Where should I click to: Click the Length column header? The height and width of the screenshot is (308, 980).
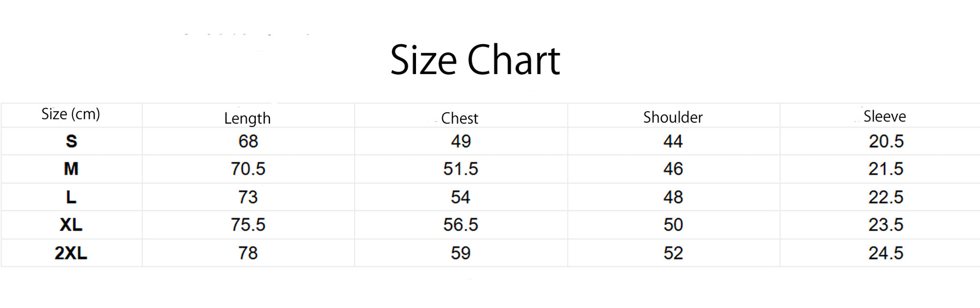coord(247,118)
